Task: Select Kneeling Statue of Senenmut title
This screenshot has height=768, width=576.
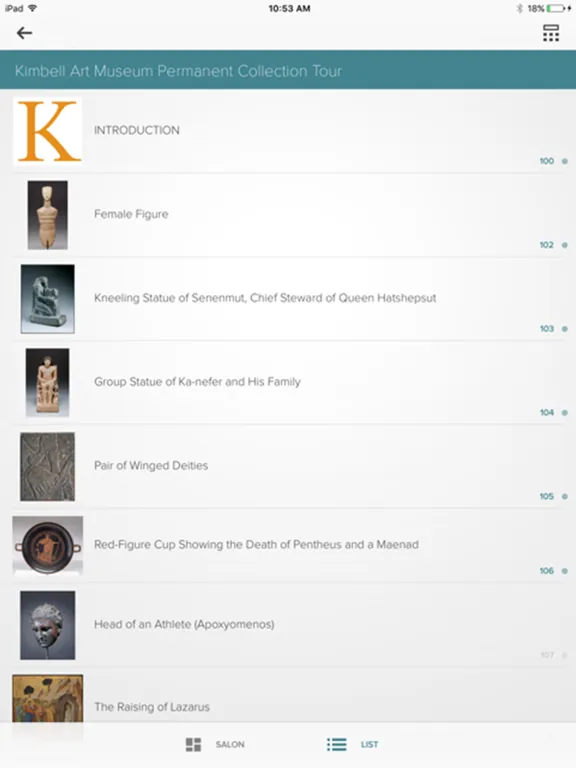Action: 265,298
